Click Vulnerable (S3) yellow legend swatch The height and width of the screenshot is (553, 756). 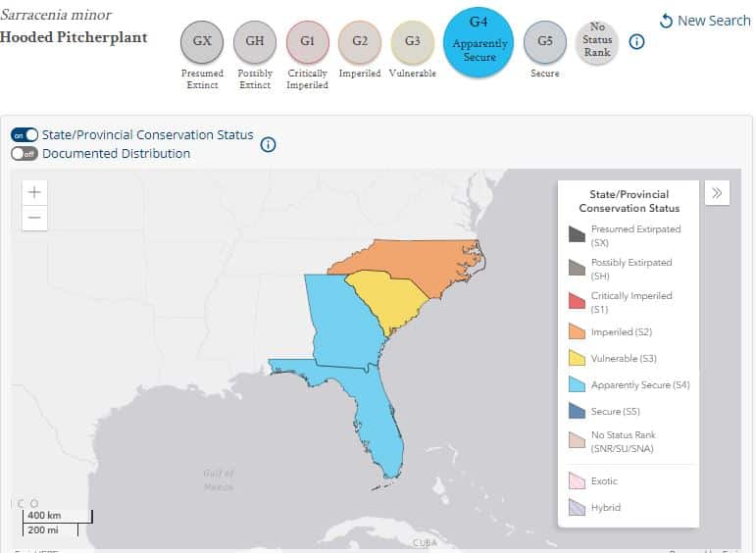point(577,358)
